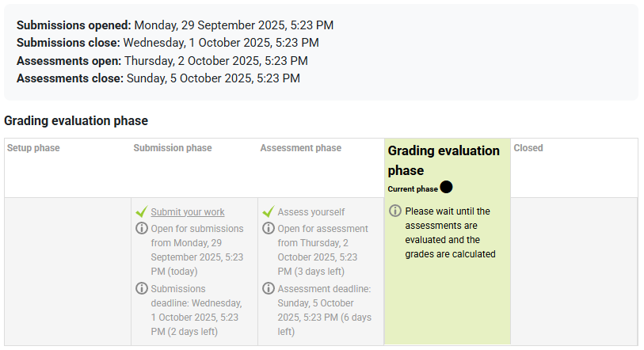Click the Grading evaluation phase column title

pos(443,160)
